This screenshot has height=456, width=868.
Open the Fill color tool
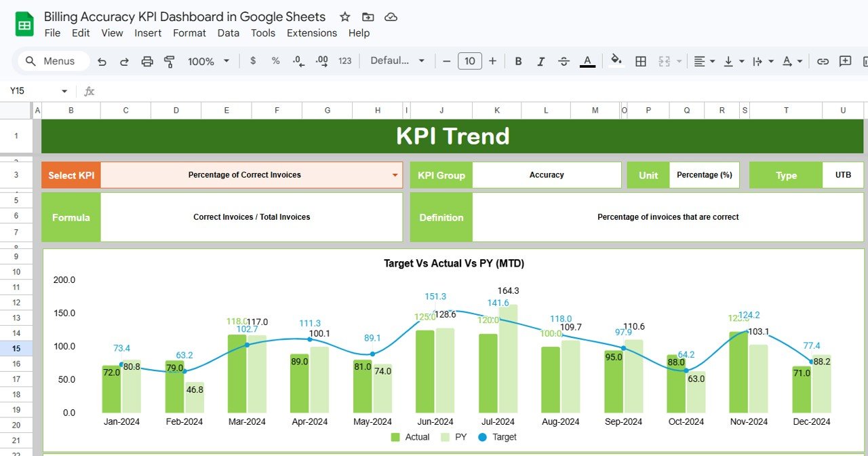[616, 61]
